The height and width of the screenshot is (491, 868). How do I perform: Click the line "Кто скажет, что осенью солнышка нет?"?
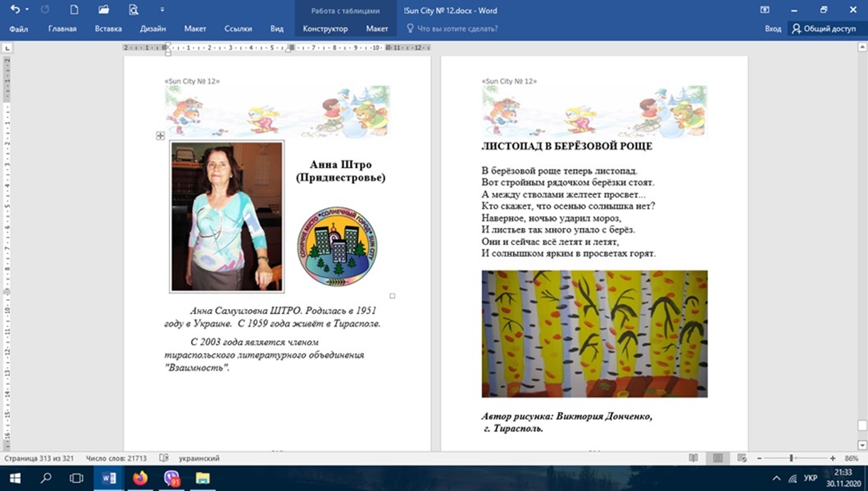(569, 206)
